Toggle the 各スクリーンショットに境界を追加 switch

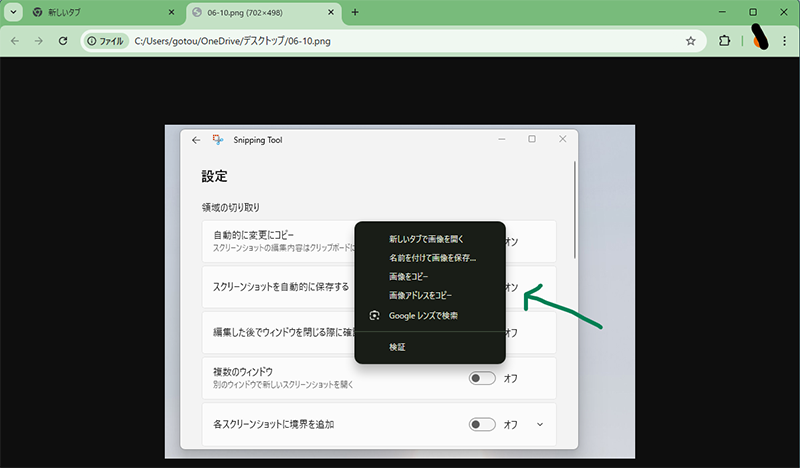coord(482,424)
